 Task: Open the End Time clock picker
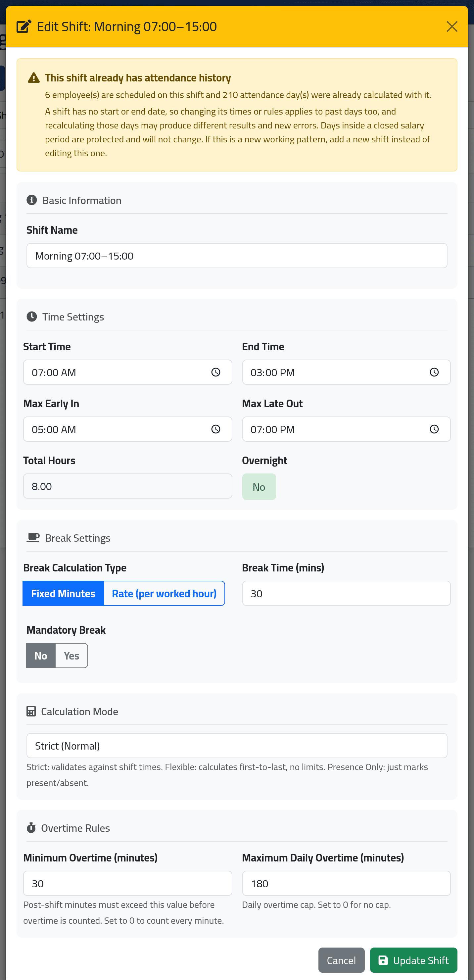[434, 372]
